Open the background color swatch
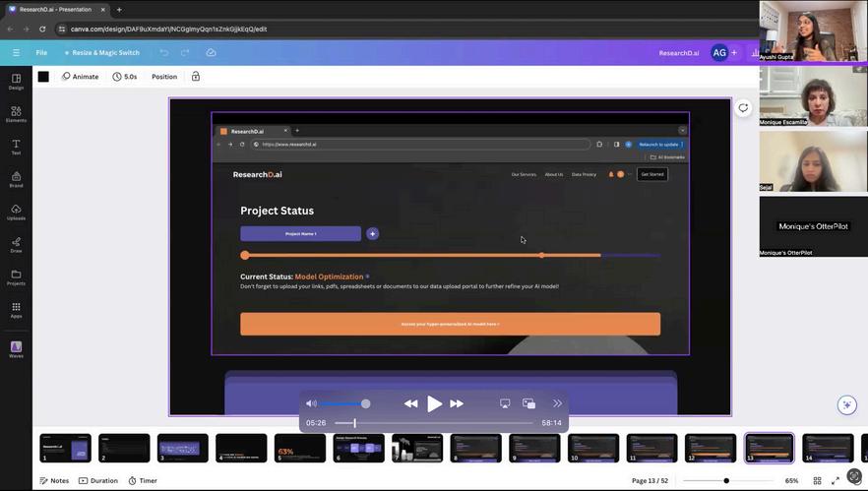868x491 pixels. [43, 77]
